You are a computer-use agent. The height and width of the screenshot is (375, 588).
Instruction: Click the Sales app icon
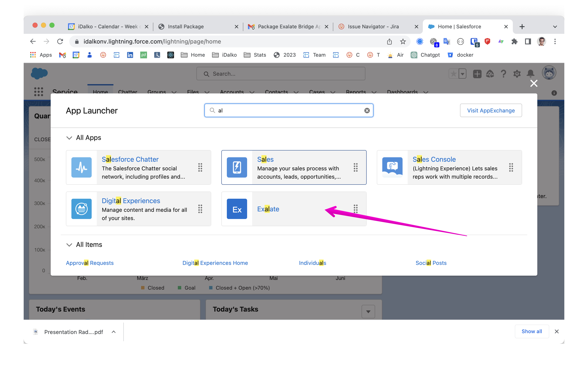(x=237, y=167)
